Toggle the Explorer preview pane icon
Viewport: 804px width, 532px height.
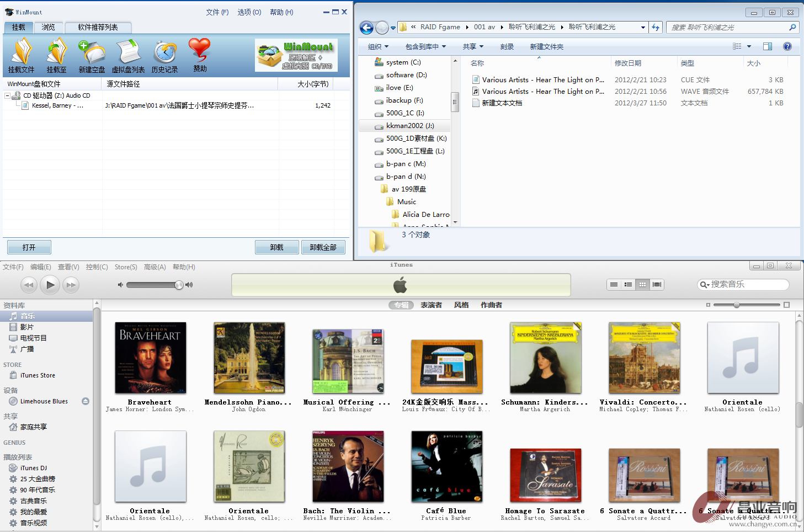pyautogui.click(x=768, y=46)
